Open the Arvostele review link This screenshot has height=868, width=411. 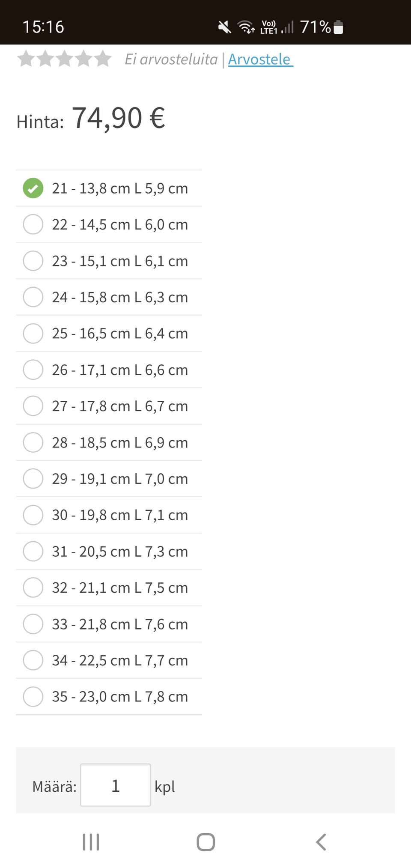(x=260, y=59)
